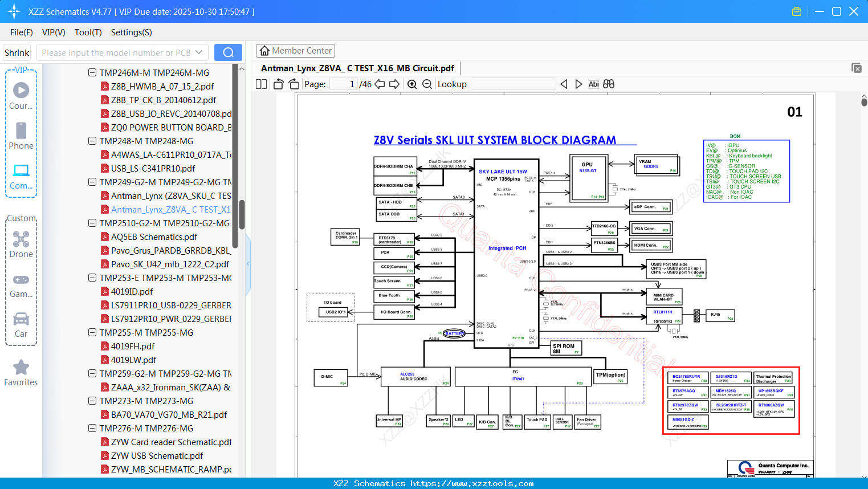
Task: Jump to previous lookup result triangle
Action: click(x=564, y=84)
